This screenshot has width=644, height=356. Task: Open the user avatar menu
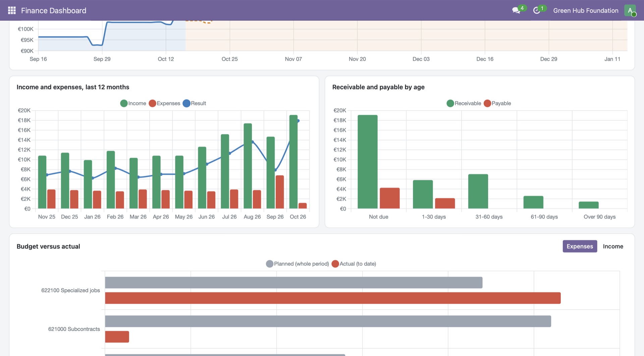click(x=630, y=10)
